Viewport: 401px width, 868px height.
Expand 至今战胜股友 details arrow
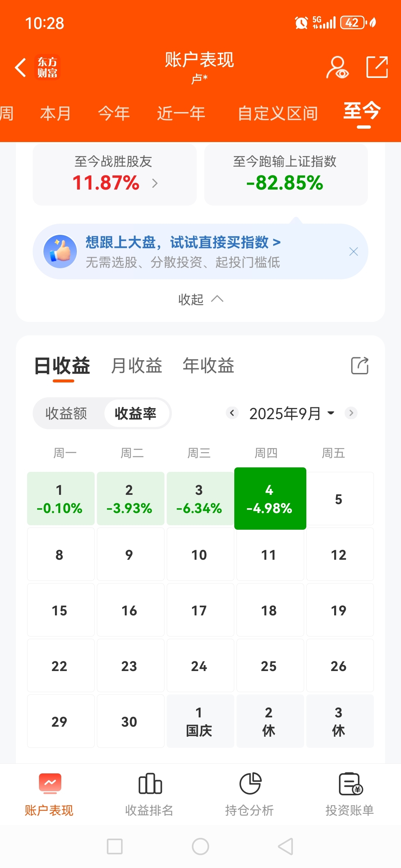coord(155,183)
